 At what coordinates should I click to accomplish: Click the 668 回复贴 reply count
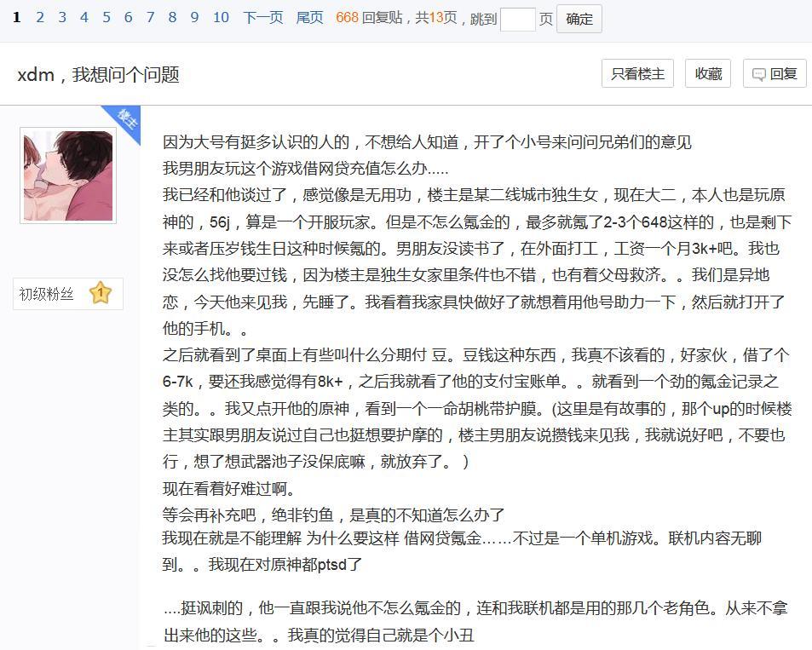[x=369, y=18]
